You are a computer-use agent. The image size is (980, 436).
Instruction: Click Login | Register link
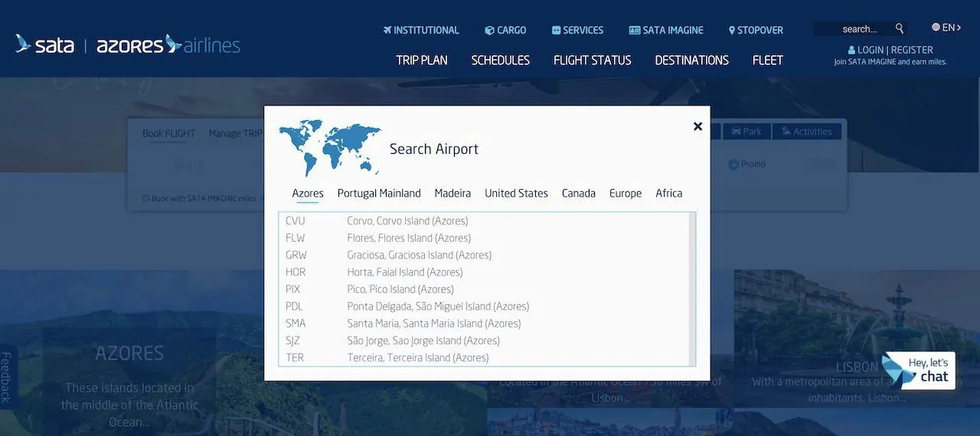pos(890,50)
